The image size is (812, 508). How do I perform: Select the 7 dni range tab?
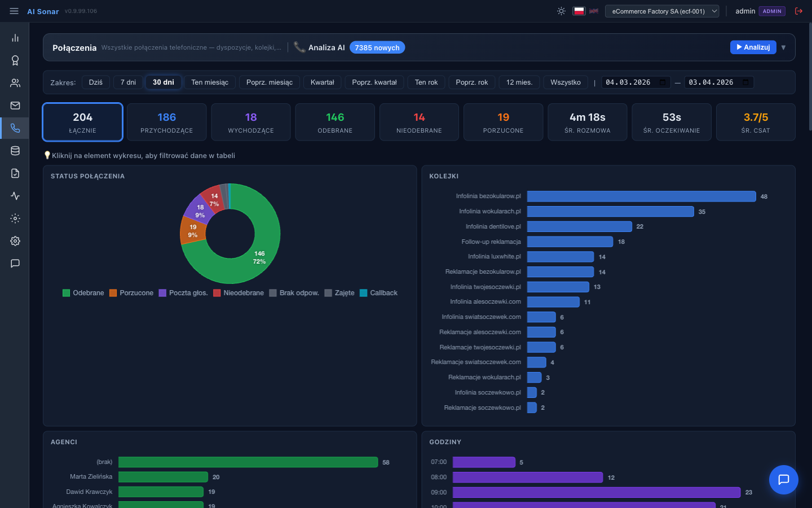click(x=128, y=82)
